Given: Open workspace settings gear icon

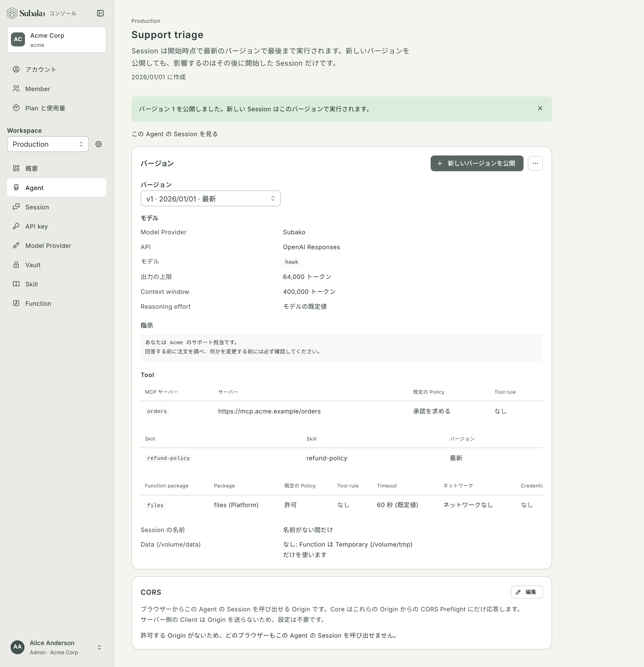Looking at the screenshot, I should [98, 144].
